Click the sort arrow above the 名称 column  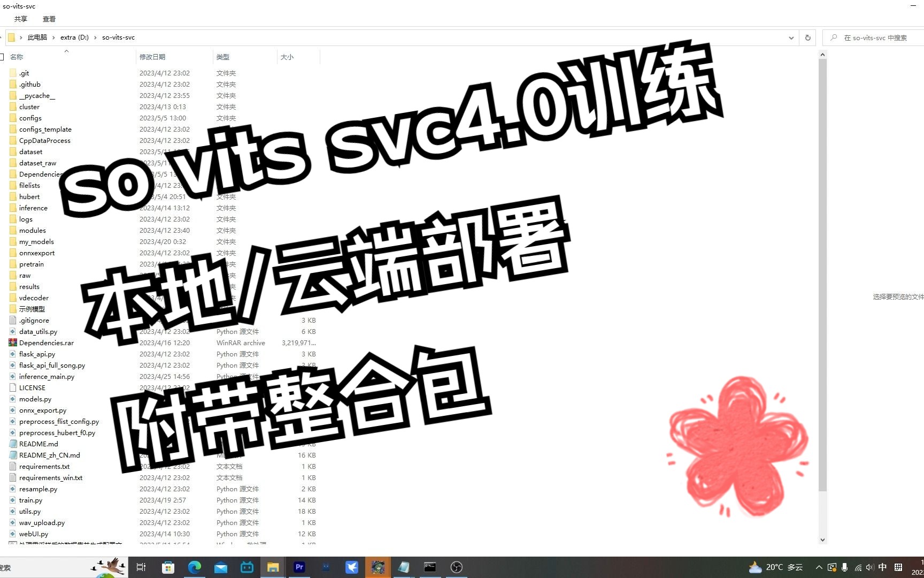pyautogui.click(x=66, y=51)
